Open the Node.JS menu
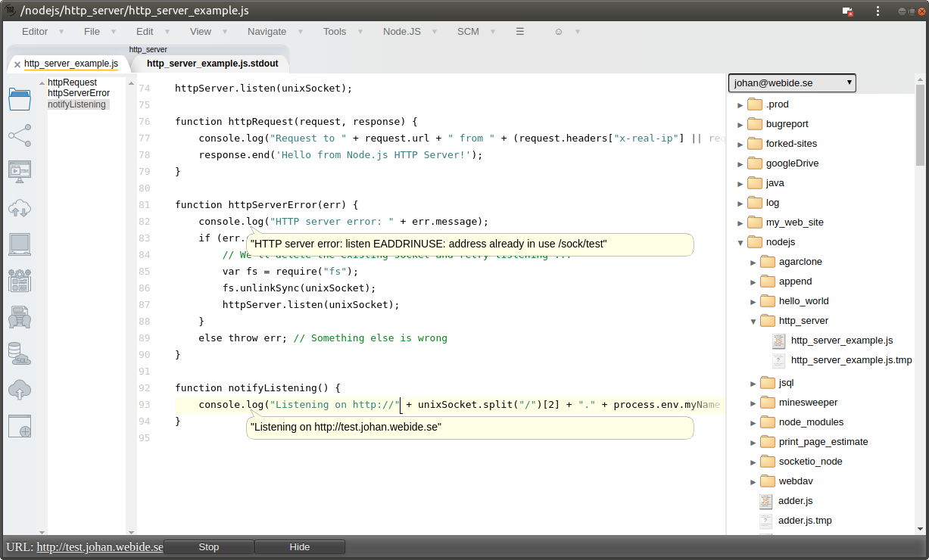 pos(404,32)
